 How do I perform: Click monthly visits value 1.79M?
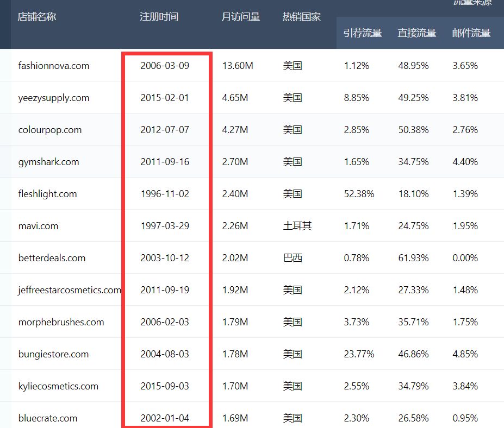(235, 322)
